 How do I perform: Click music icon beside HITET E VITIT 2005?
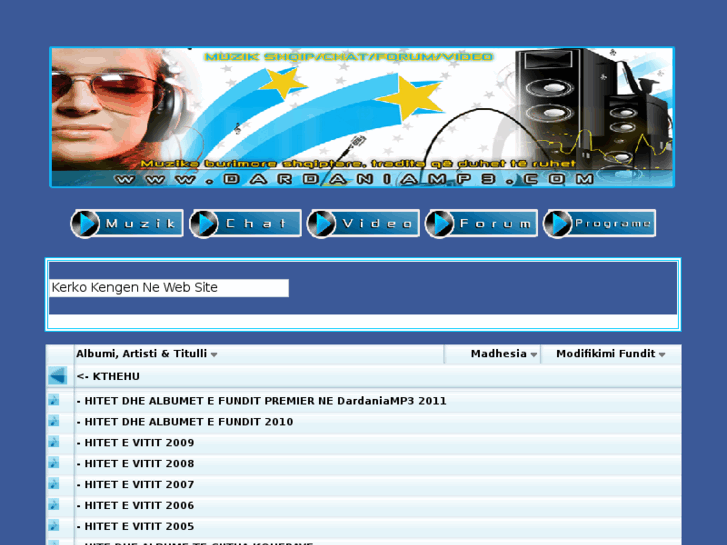(x=54, y=525)
